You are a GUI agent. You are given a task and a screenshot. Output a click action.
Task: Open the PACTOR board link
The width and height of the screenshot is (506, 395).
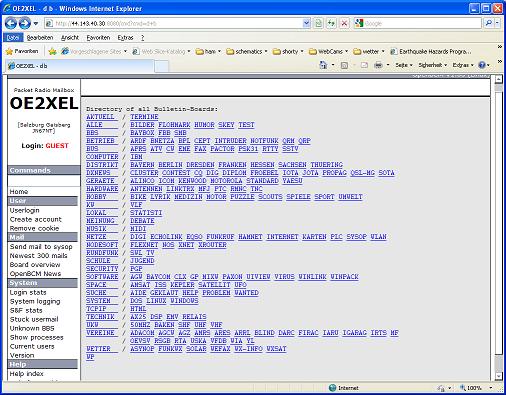coord(222,149)
